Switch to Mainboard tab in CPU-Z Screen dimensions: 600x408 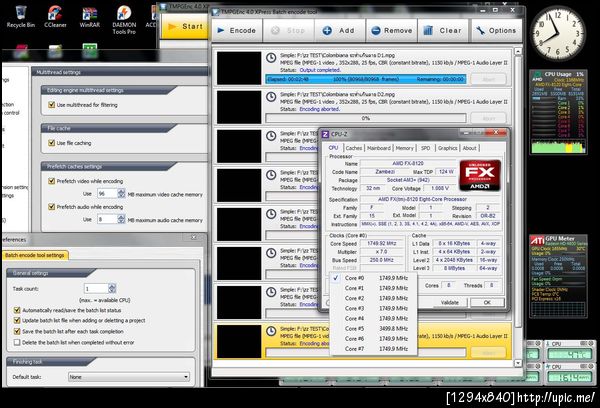click(379, 148)
